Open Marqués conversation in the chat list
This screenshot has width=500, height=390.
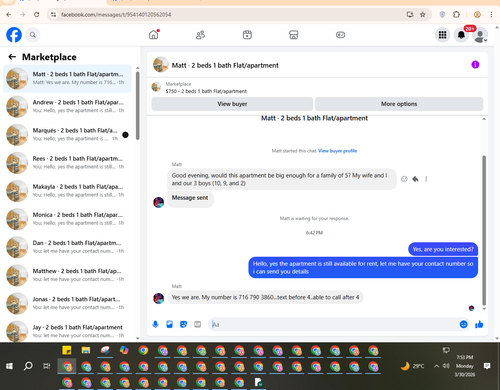coord(67,135)
